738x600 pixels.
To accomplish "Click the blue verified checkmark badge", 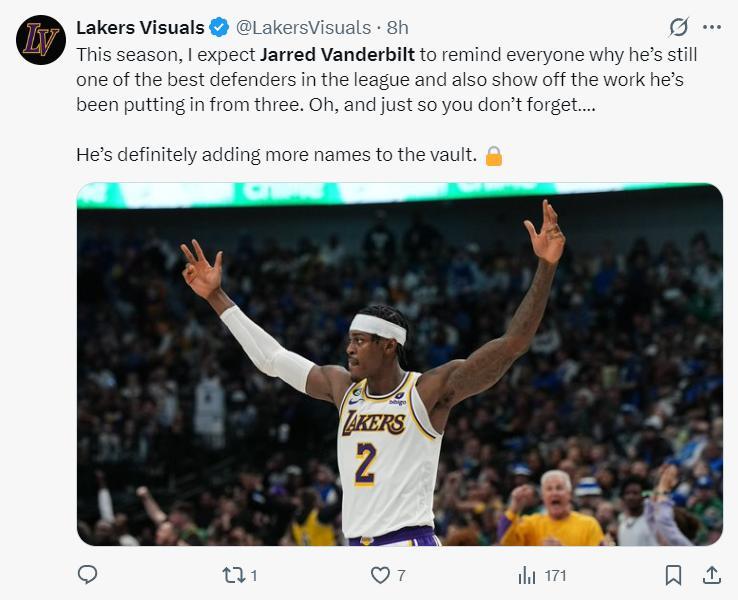I will [219, 27].
